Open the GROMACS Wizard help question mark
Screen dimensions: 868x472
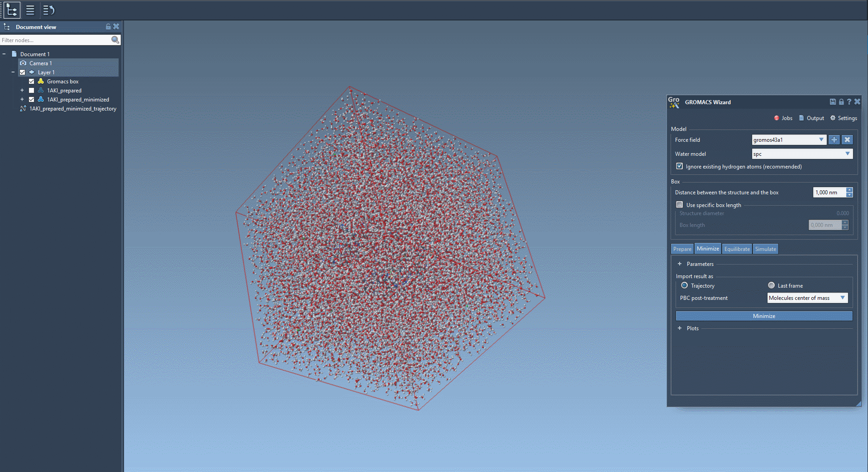pyautogui.click(x=849, y=102)
